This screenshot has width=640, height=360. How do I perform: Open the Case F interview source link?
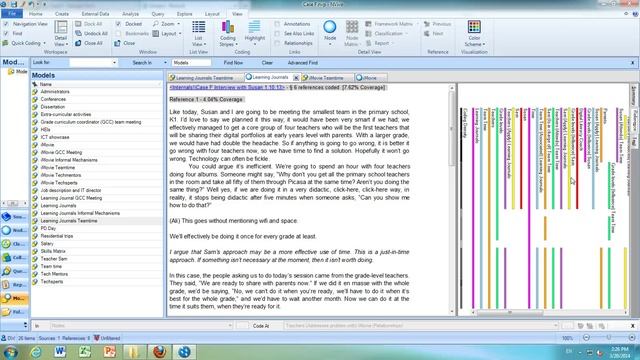(227, 87)
